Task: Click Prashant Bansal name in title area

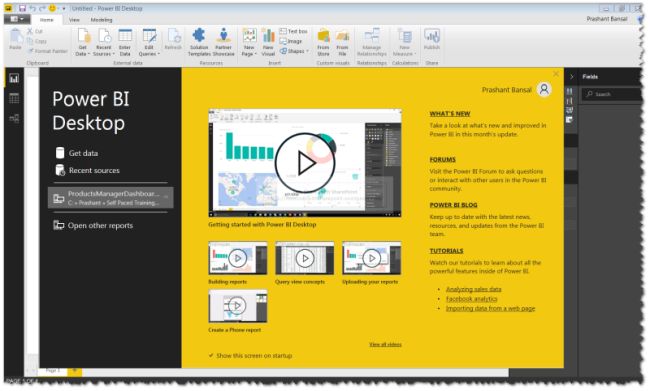Action: pyautogui.click(x=606, y=19)
